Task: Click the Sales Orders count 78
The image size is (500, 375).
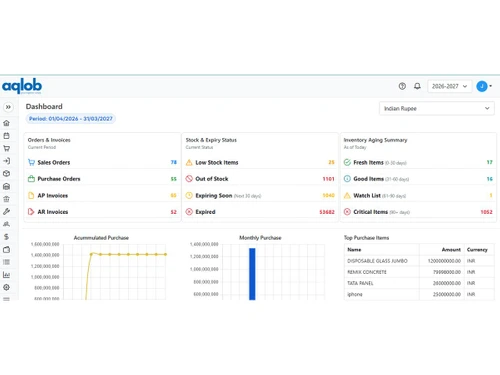Action: (x=174, y=162)
